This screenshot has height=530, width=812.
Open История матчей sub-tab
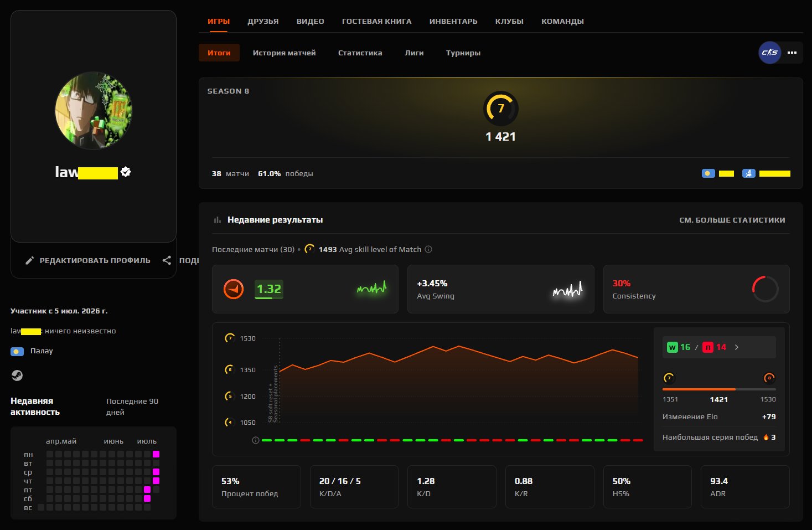click(x=285, y=53)
